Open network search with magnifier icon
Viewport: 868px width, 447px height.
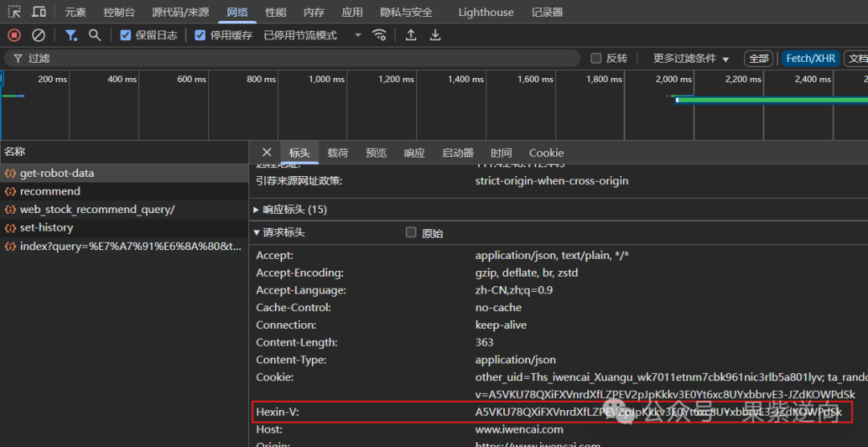click(x=95, y=35)
